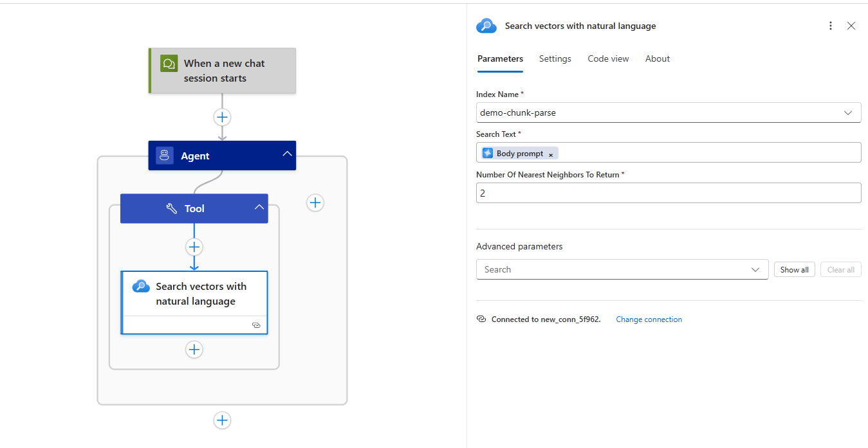Click the wrench icon on Tool node
Viewport: 868px width, 448px height.
tap(171, 208)
